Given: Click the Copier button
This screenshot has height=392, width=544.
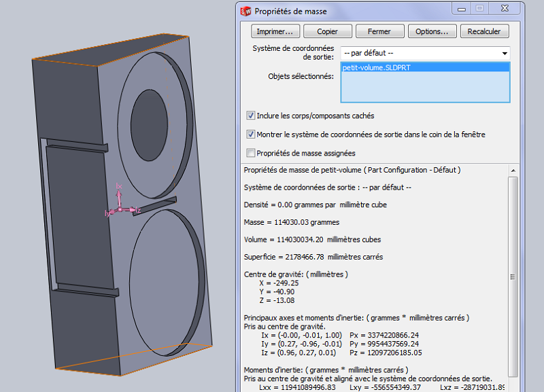Looking at the screenshot, I should pyautogui.click(x=327, y=31).
